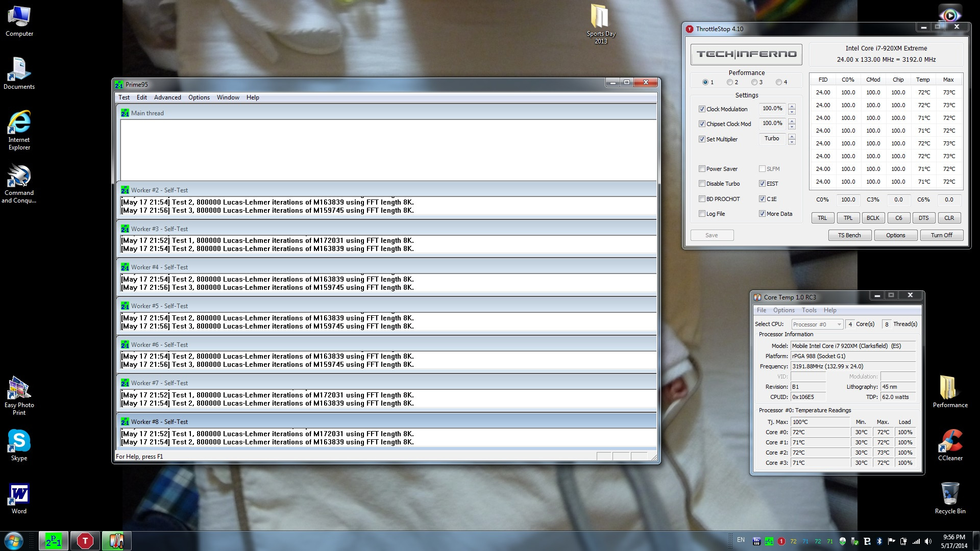This screenshot has height=551, width=980.
Task: Open Core Temp Help menu
Action: 830,310
